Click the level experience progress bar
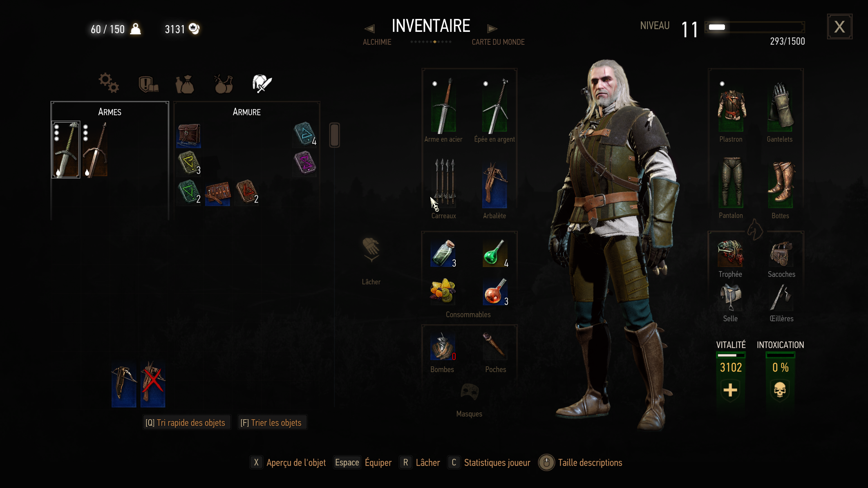Viewport: 868px width, 488px height. coord(754,27)
